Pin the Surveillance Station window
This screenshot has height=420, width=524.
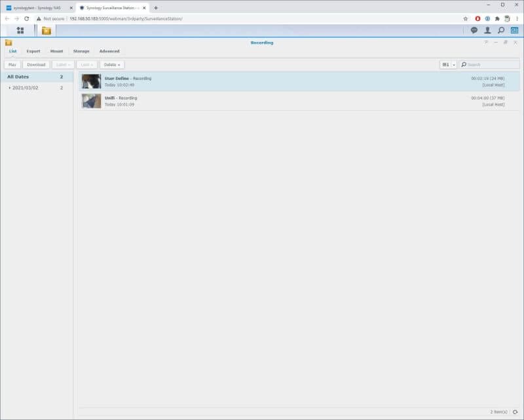click(506, 41)
